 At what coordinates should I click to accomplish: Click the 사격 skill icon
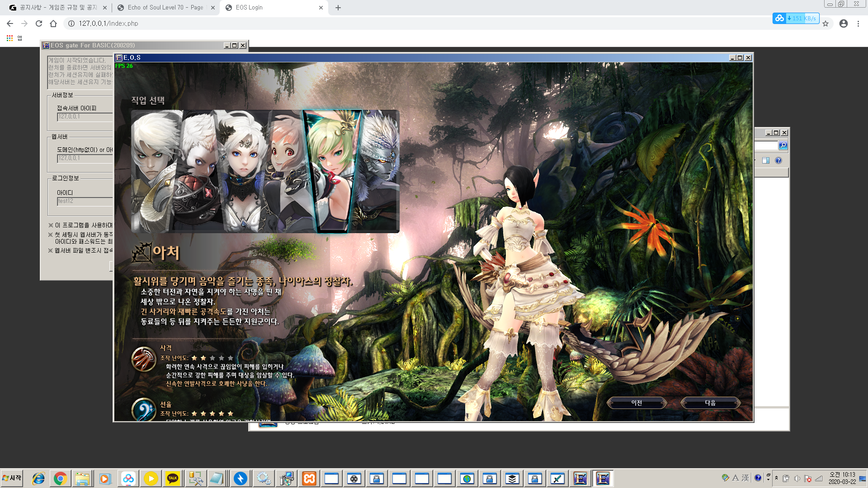[144, 359]
